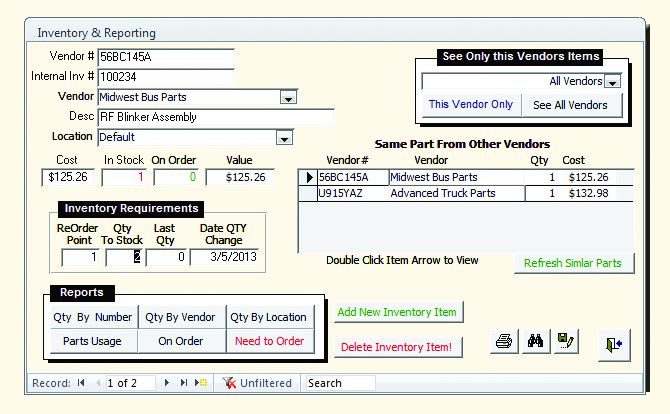Click the Value field

pyautogui.click(x=240, y=177)
